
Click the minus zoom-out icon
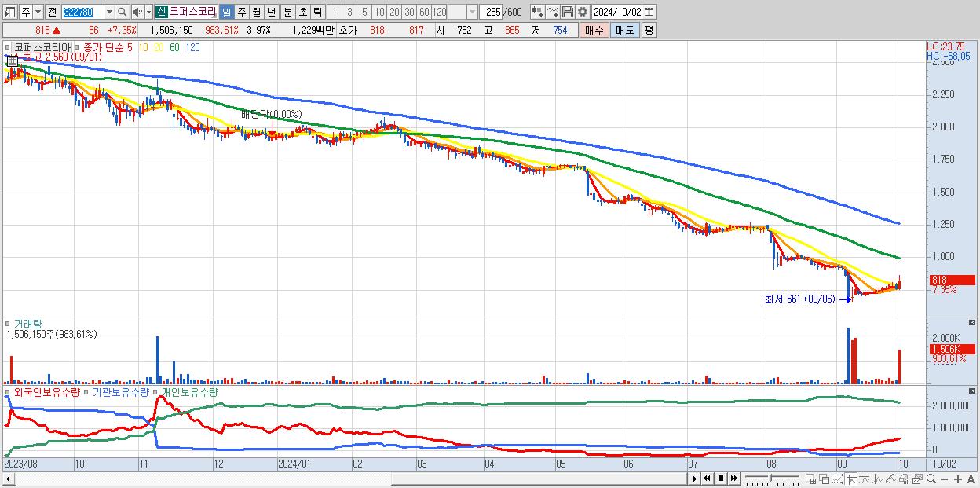(945, 479)
